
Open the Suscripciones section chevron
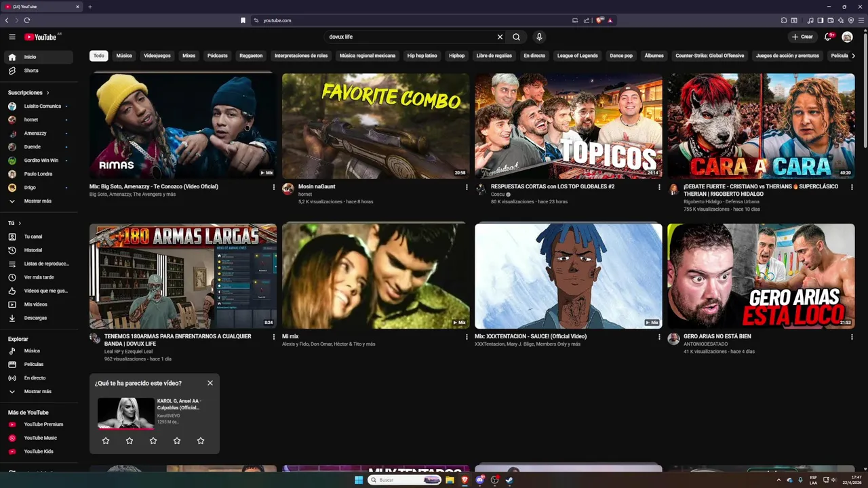tap(47, 93)
